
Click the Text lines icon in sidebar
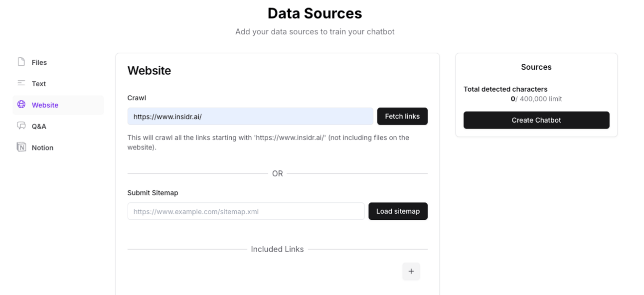pos(21,83)
